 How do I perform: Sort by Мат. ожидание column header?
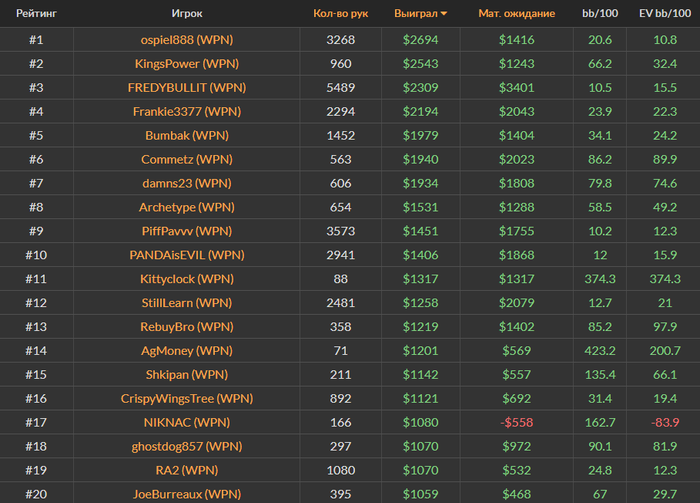(x=515, y=14)
